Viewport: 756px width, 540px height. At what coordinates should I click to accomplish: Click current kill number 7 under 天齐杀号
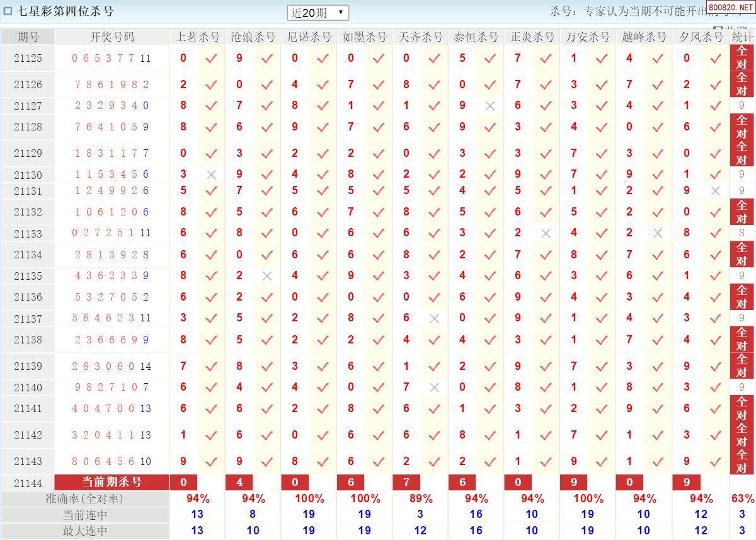(406, 482)
